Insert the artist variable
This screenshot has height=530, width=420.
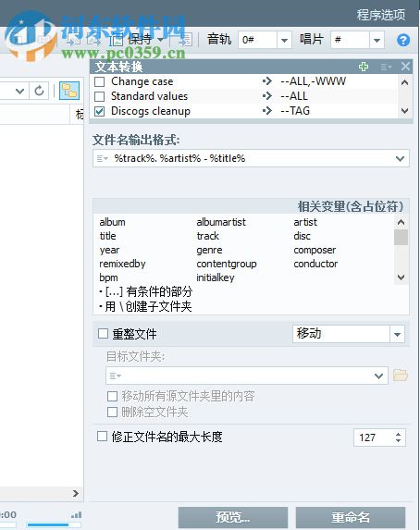pyautogui.click(x=305, y=222)
